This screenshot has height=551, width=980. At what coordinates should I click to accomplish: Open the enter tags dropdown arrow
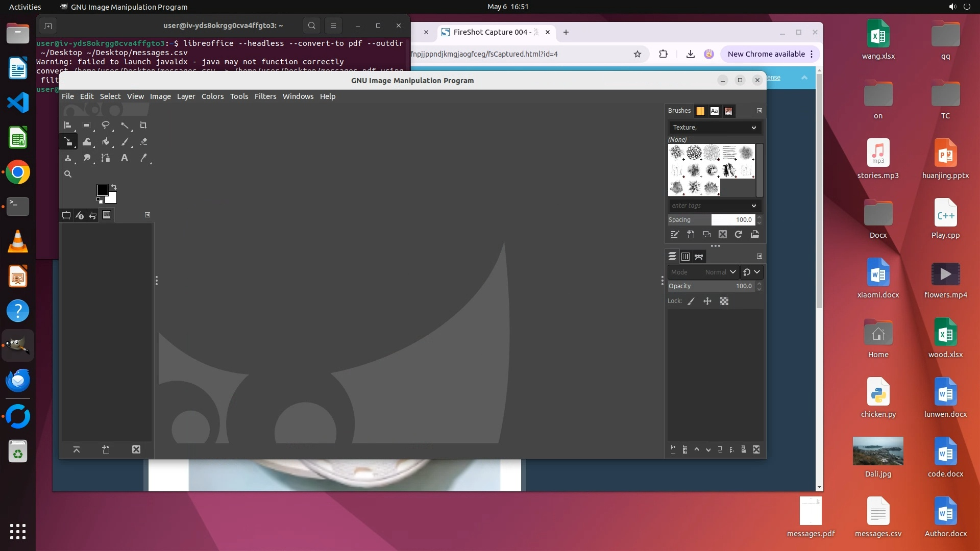(753, 206)
